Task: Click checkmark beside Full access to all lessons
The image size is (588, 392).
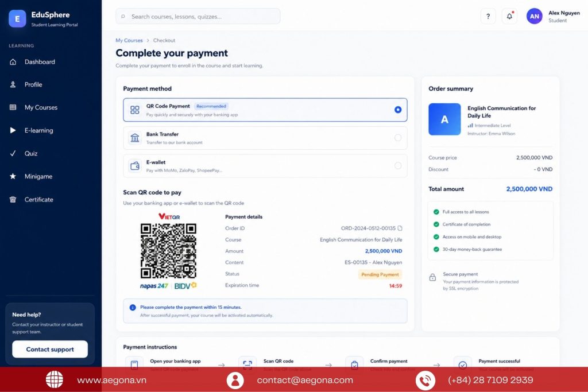Action: click(436, 212)
